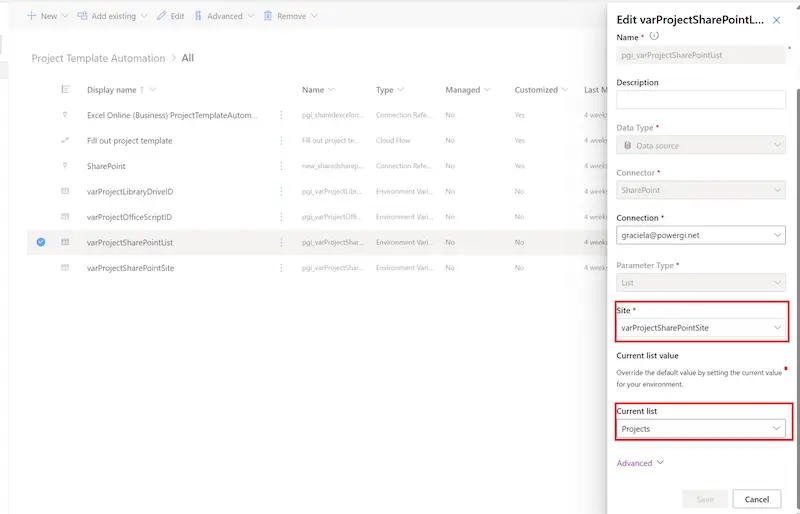This screenshot has width=800, height=514.
Task: Open the Add existing menu
Action: (x=112, y=16)
